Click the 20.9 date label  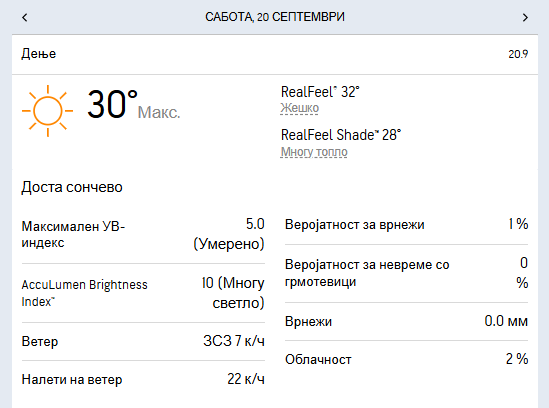(x=518, y=54)
